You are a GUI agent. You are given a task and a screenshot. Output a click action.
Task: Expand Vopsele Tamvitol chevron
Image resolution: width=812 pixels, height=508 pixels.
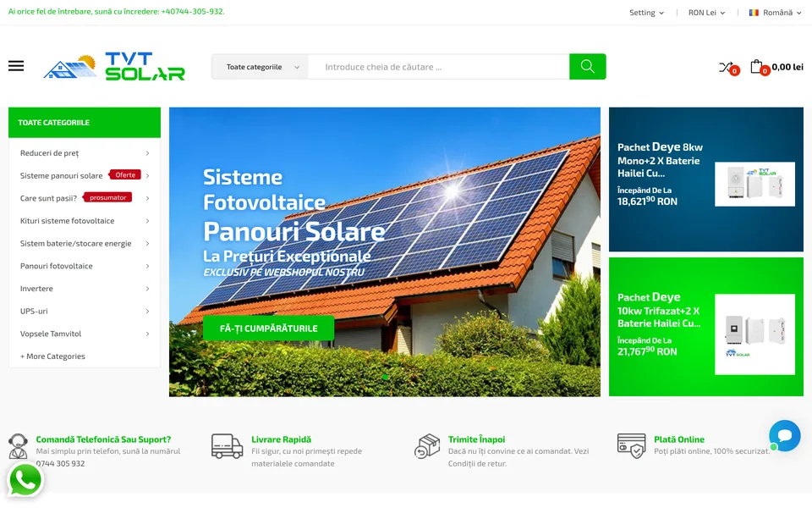[x=147, y=334]
